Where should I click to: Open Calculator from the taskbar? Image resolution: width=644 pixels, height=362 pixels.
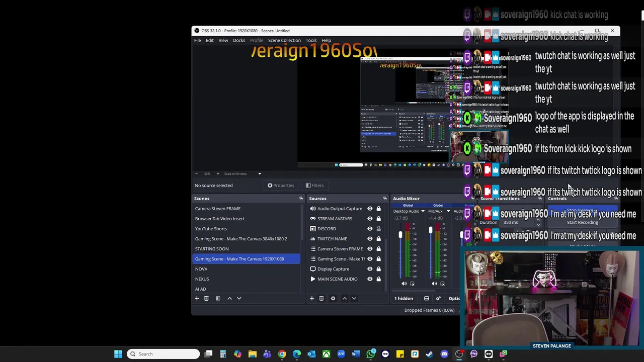[x=223, y=354]
